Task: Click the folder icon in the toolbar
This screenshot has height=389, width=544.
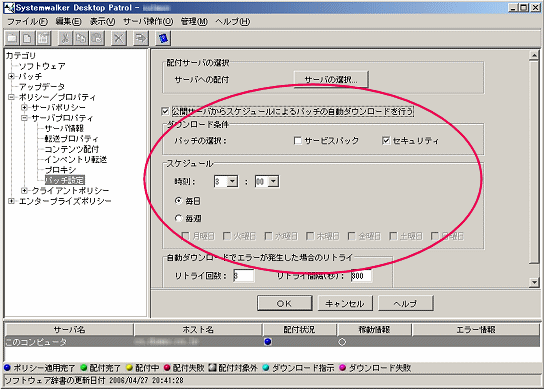Action: pos(12,38)
